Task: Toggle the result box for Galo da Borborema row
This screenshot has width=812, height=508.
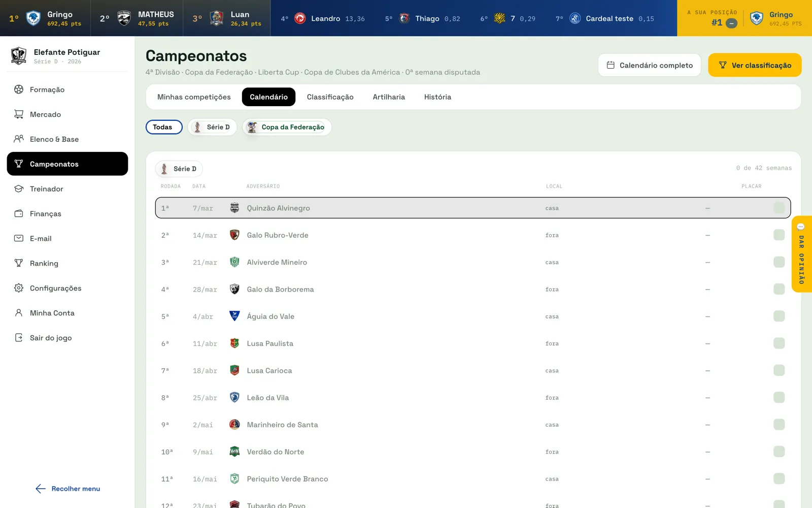Action: coord(779,289)
